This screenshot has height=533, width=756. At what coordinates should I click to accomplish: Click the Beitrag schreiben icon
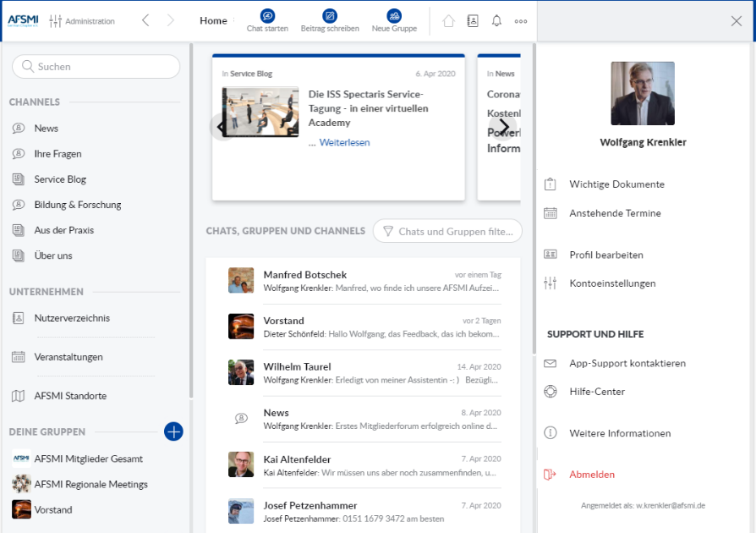point(330,16)
